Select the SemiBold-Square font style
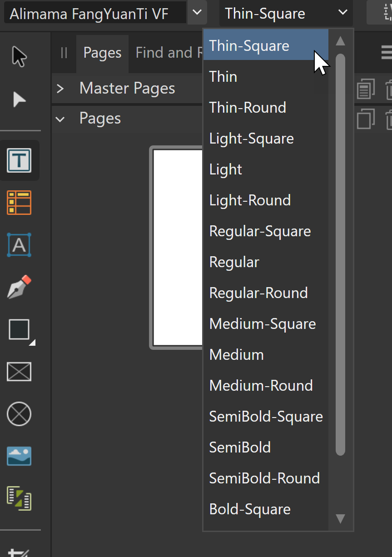The image size is (392, 557). click(266, 416)
